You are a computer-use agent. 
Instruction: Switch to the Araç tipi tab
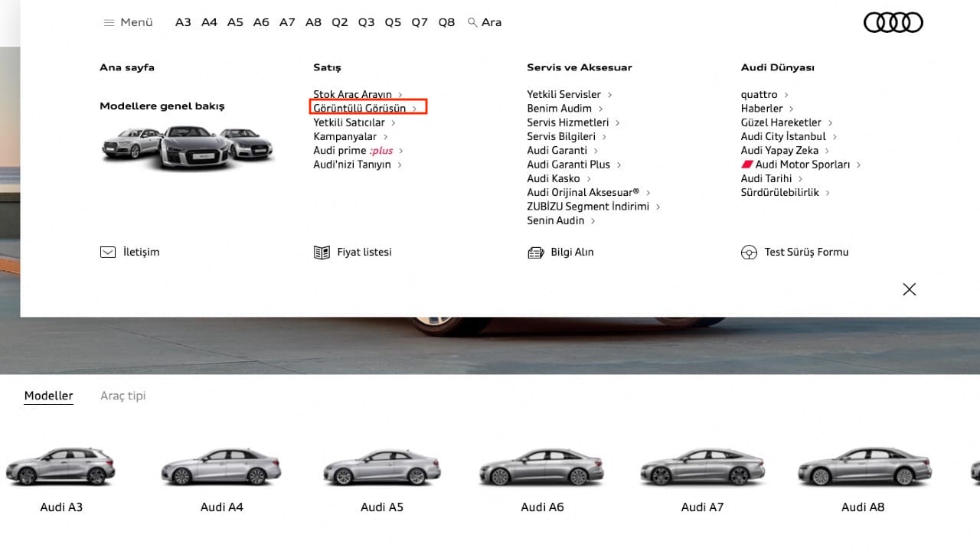coord(123,396)
